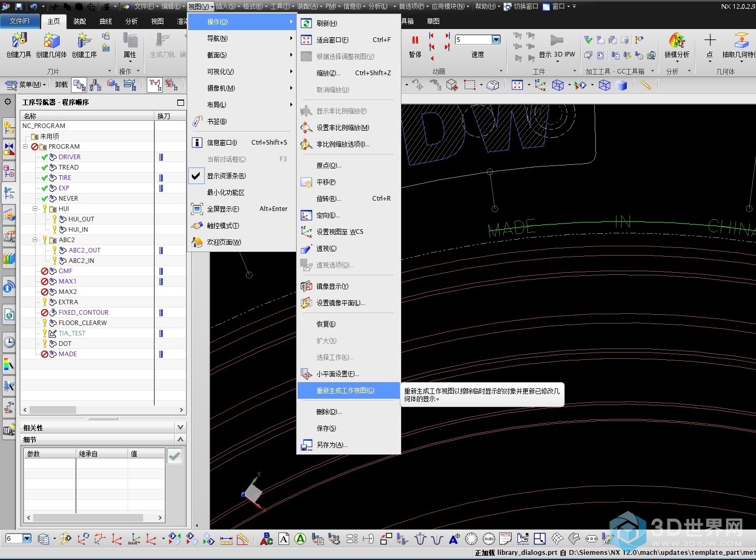Viewport: 756px width, 560px height.
Task: Switch to the Assembly (装配) ribbon tab
Action: pos(79,21)
